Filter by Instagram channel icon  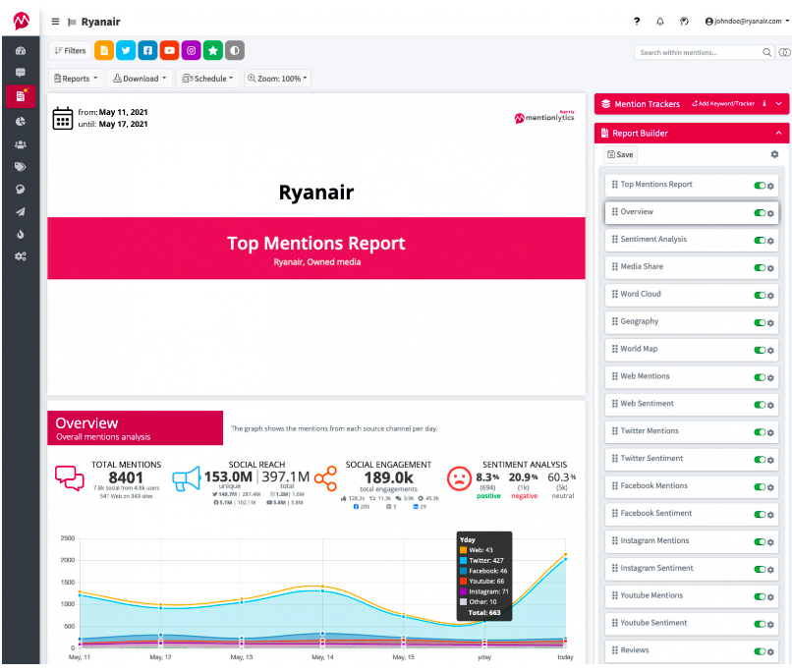191,50
